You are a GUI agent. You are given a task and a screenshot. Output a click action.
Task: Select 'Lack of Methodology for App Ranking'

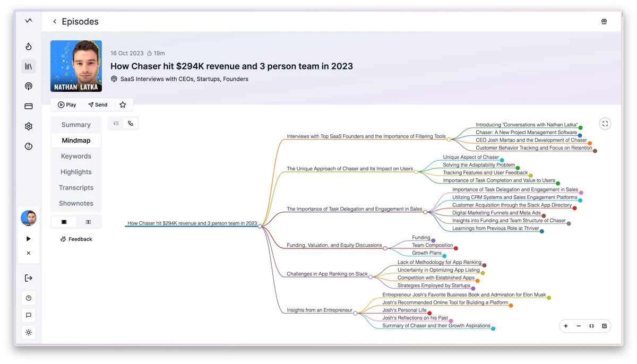tap(440, 262)
